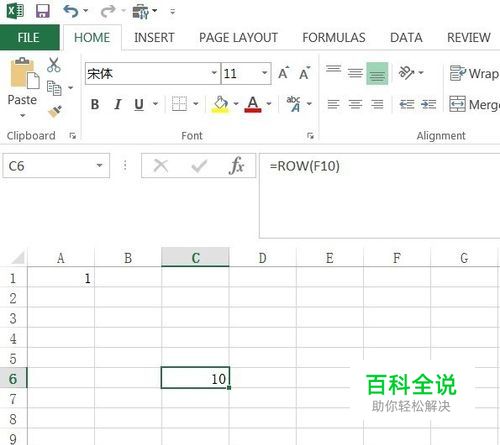Open the fill color palette dropdown

pos(236,104)
